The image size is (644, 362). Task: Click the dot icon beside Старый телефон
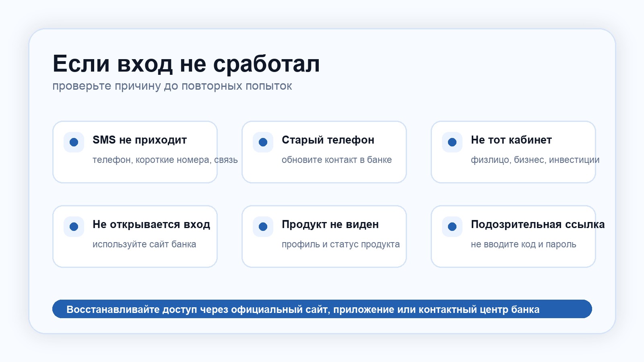263,142
